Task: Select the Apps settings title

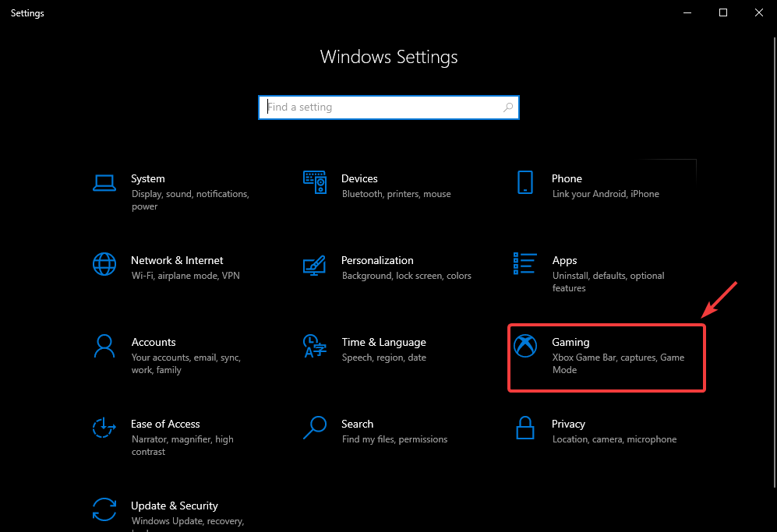Action: point(564,260)
